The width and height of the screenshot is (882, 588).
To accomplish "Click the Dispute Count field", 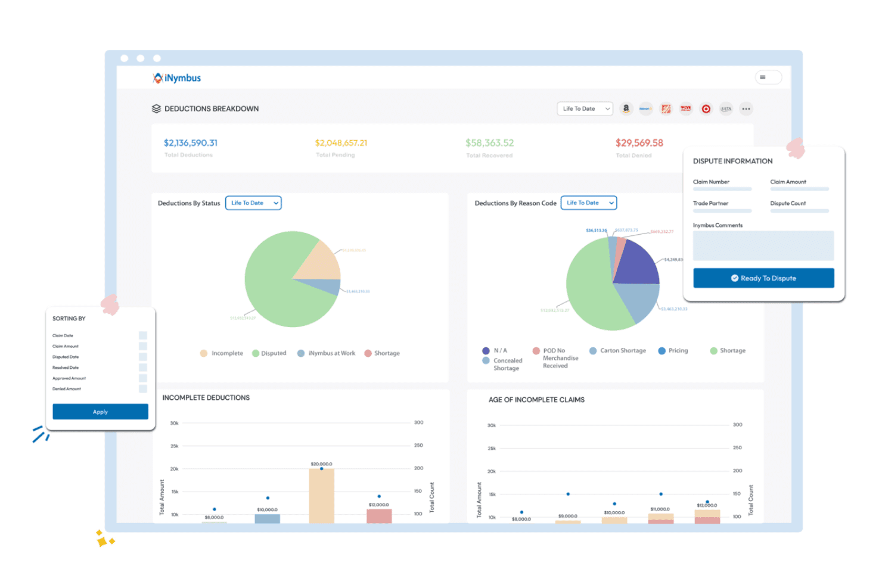I will coord(800,210).
